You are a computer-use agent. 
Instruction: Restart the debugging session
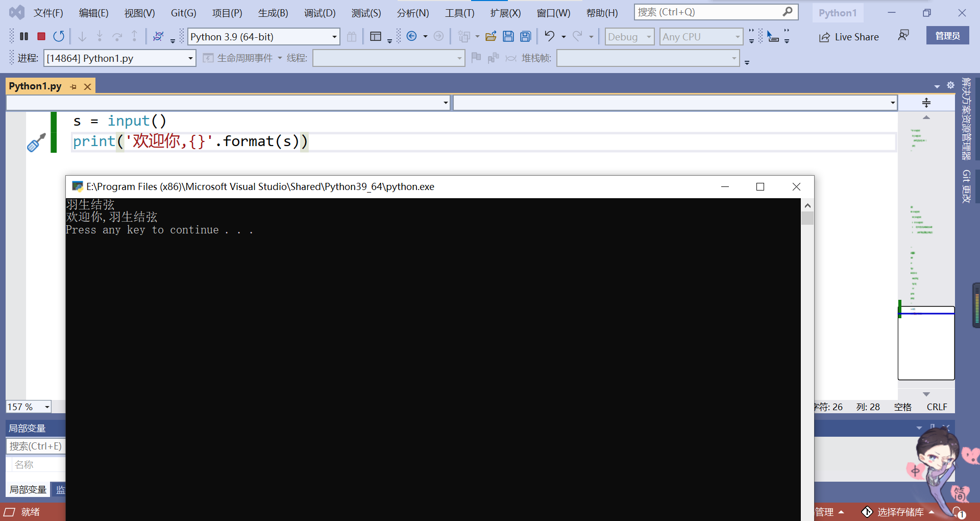(x=59, y=36)
